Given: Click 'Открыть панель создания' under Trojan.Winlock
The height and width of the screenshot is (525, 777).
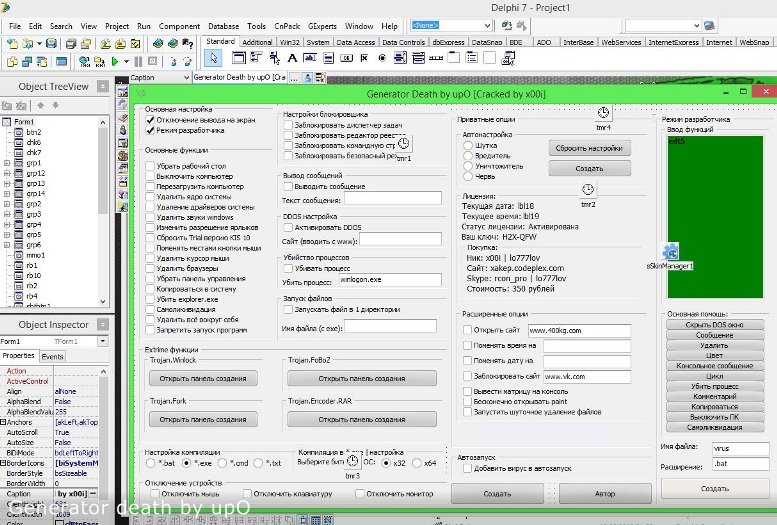Looking at the screenshot, I should point(203,378).
